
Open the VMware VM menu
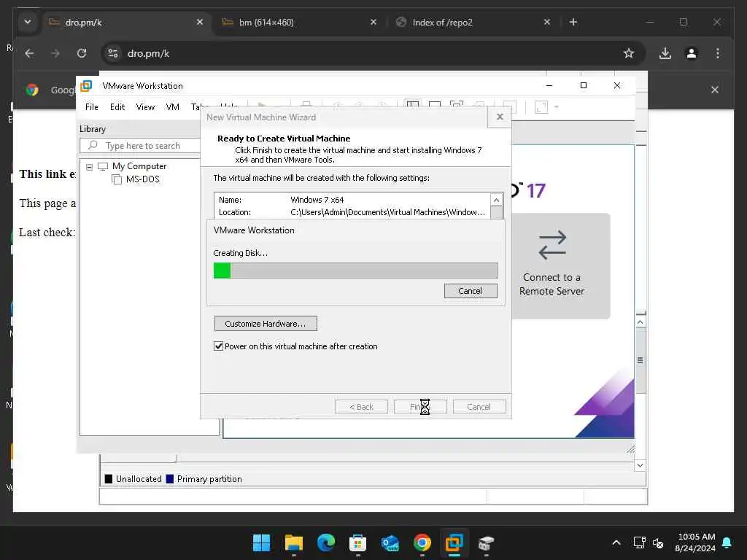172,107
